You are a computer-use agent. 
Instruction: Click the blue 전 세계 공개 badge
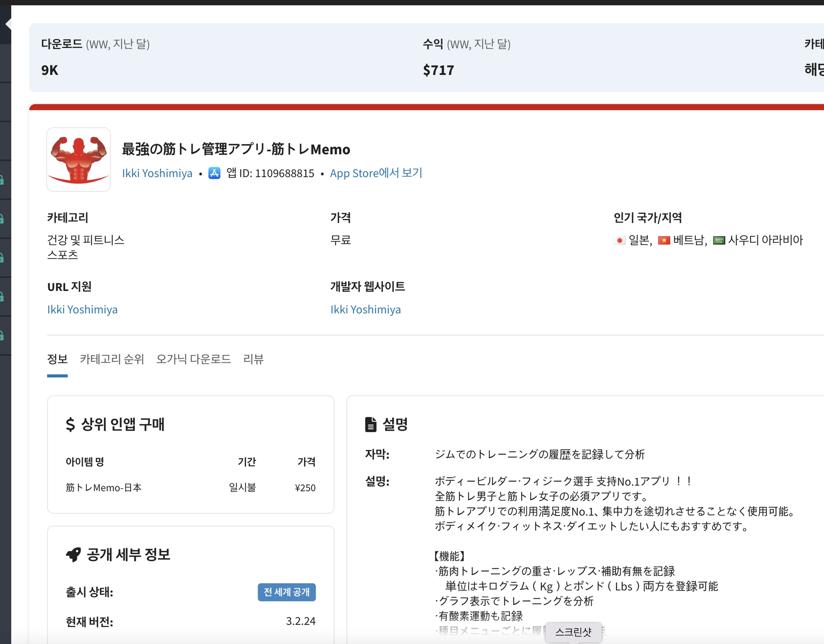[x=286, y=592]
